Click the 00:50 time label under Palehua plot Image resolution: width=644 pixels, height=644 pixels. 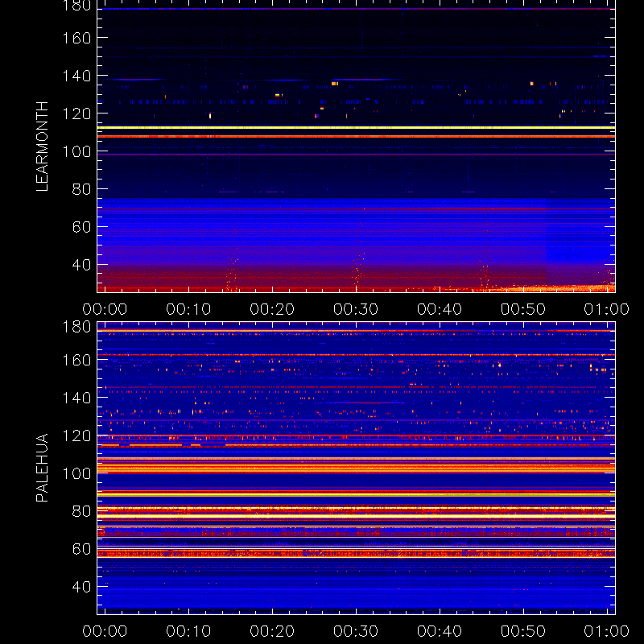pos(522,631)
